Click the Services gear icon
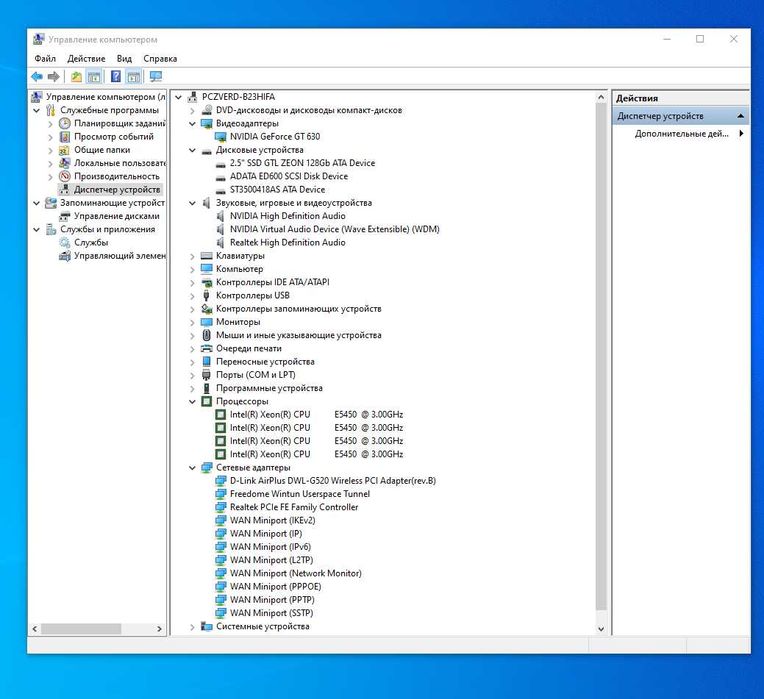764x699 pixels. [65, 243]
